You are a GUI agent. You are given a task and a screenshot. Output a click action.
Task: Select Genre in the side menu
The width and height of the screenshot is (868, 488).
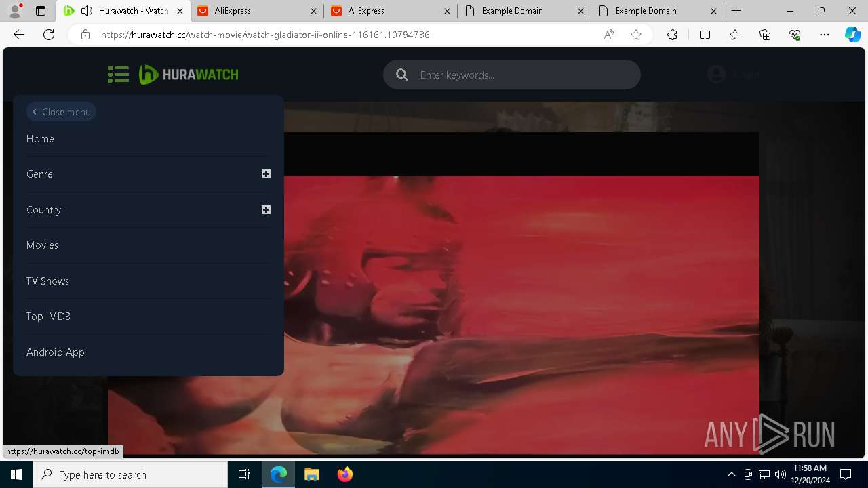coord(39,174)
